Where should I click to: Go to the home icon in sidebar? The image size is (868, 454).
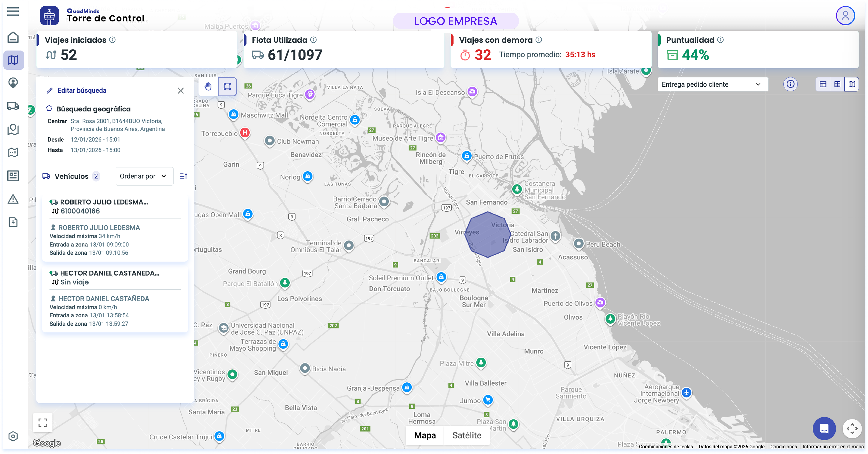click(13, 37)
